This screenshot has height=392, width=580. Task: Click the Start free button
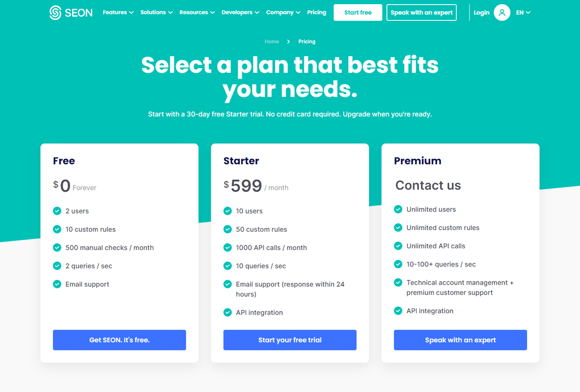point(358,12)
